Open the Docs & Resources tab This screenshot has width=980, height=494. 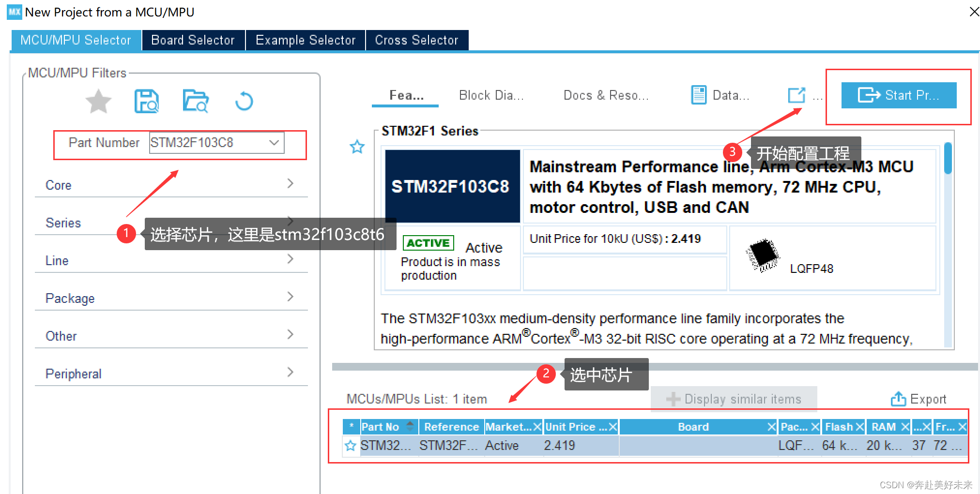point(606,95)
